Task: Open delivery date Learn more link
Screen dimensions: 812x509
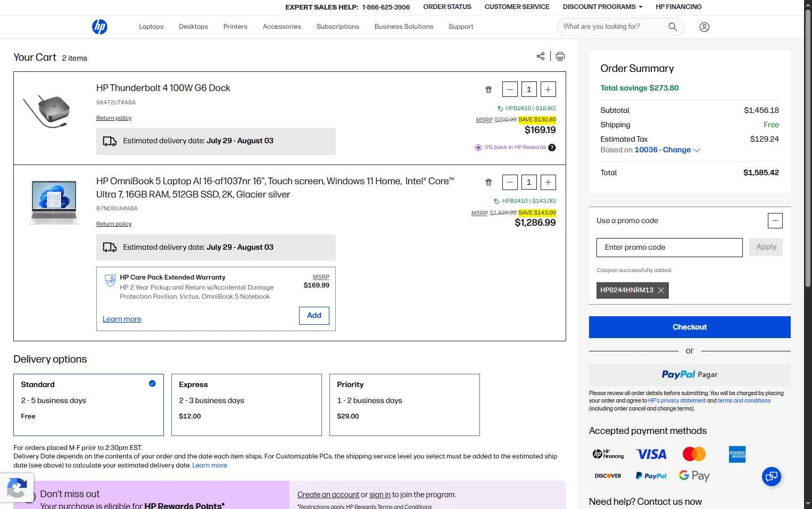Action: pyautogui.click(x=210, y=465)
